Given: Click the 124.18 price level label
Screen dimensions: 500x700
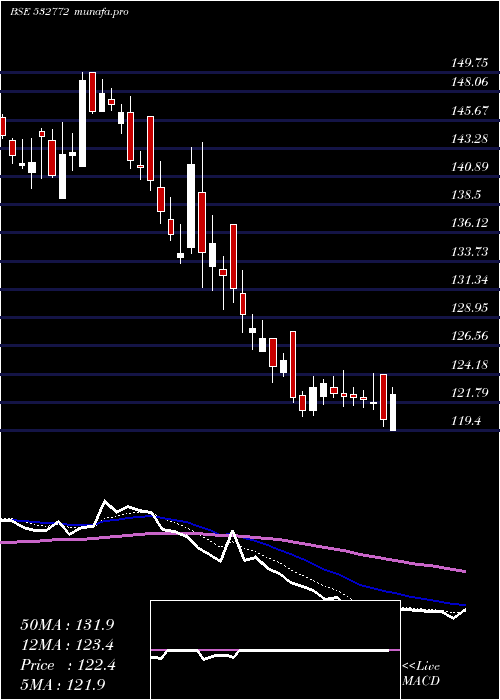Looking at the screenshot, I should coord(470,365).
